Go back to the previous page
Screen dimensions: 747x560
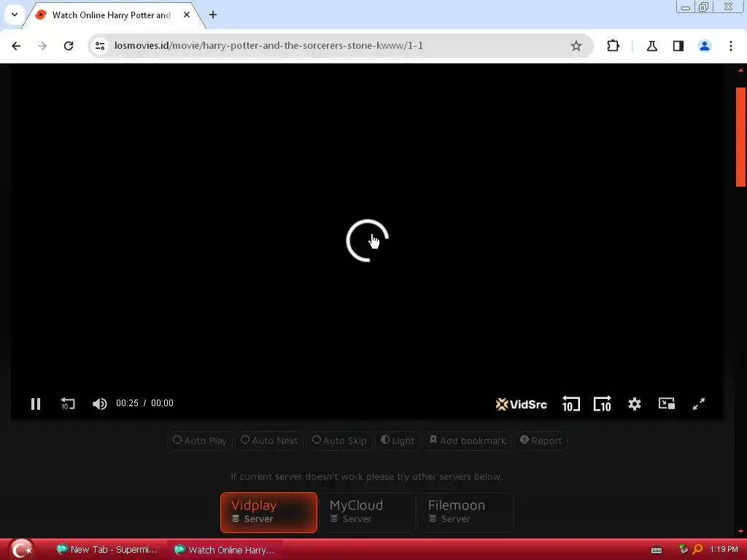pos(16,46)
